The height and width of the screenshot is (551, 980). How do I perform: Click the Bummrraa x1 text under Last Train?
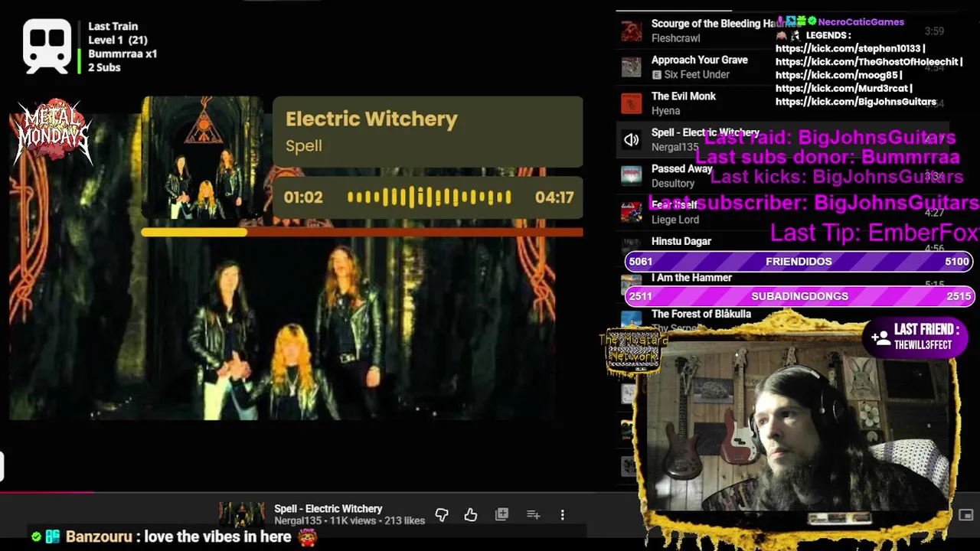(122, 54)
